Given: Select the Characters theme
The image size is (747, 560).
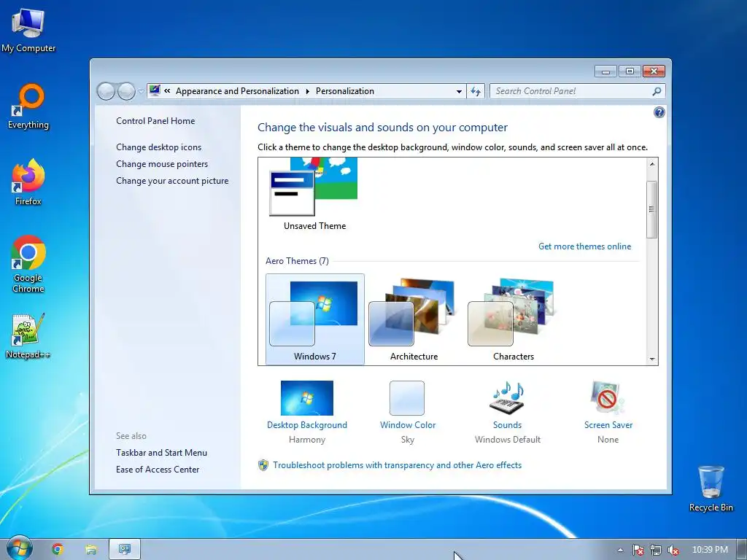Looking at the screenshot, I should (513, 319).
